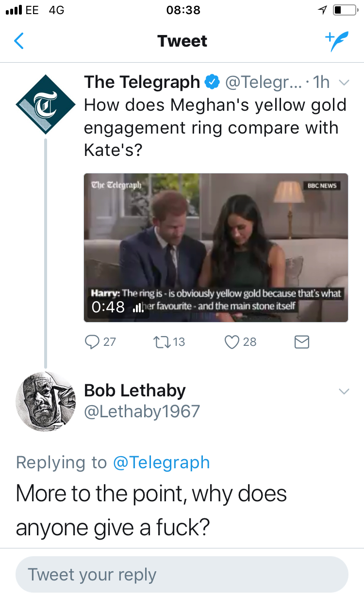The height and width of the screenshot is (597, 364).
Task: Tap The Telegraph account name
Action: [142, 82]
